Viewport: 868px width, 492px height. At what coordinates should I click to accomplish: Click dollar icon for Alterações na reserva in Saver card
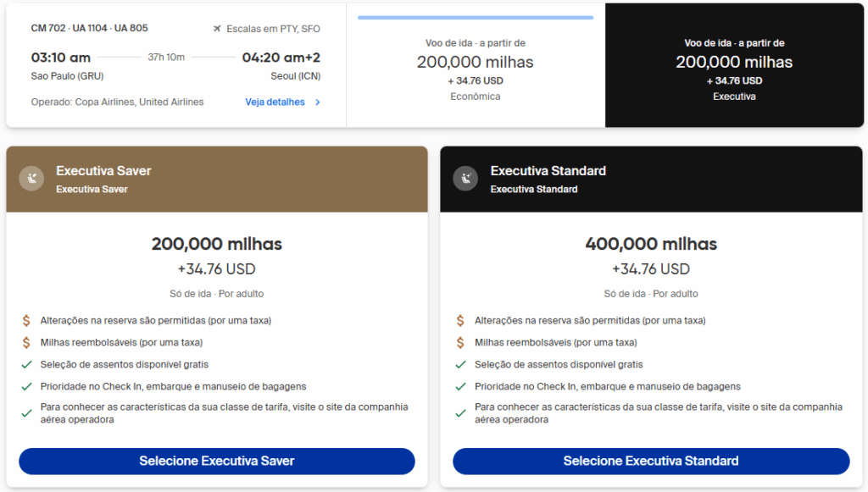click(26, 321)
